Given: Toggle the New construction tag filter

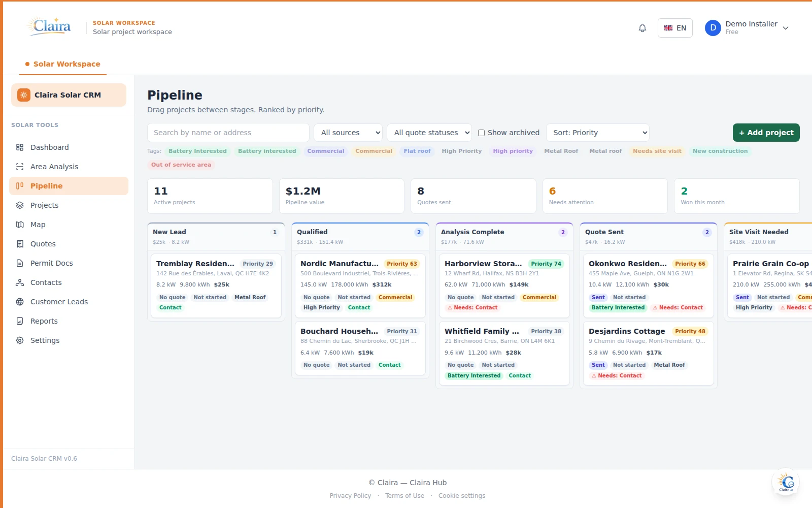Looking at the screenshot, I should [720, 151].
